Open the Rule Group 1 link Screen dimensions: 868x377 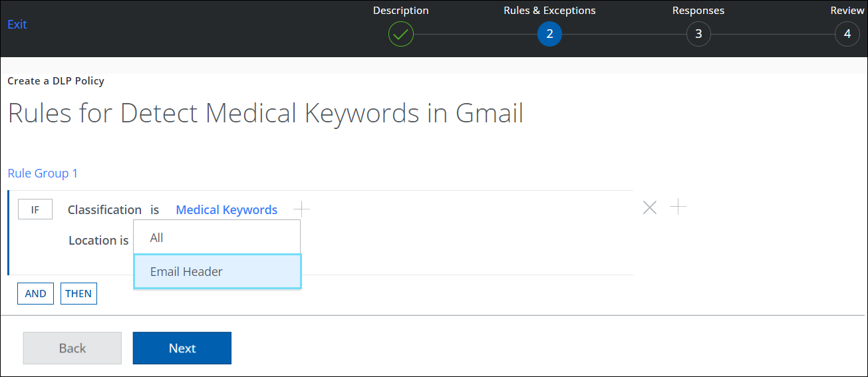(x=43, y=174)
